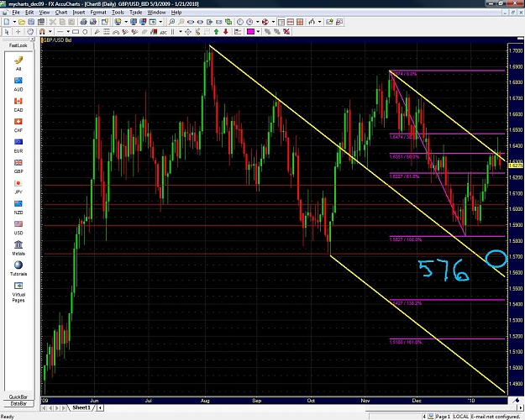Select the crosshair cursor tool
This screenshot has height=420, width=525.
point(18,32)
